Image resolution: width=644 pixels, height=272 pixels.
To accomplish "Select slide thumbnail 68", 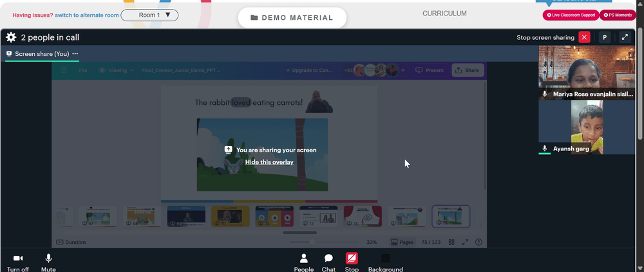I will (x=142, y=216).
